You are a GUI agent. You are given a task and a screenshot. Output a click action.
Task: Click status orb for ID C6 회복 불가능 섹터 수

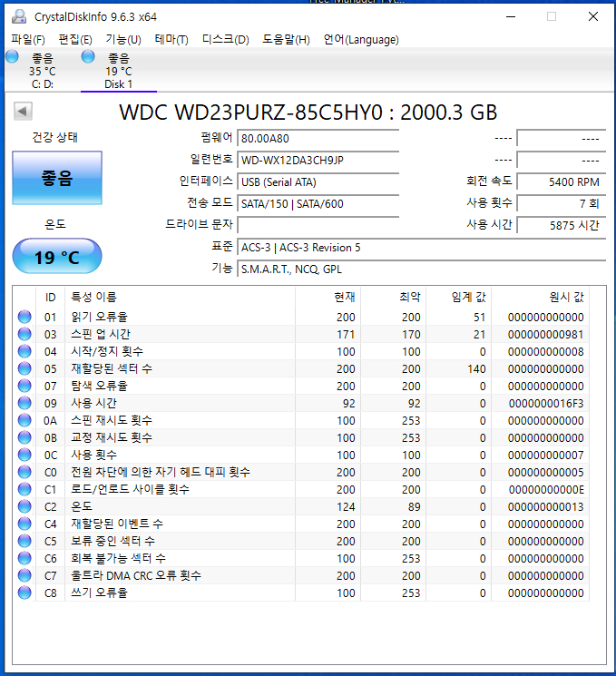pyautogui.click(x=24, y=558)
